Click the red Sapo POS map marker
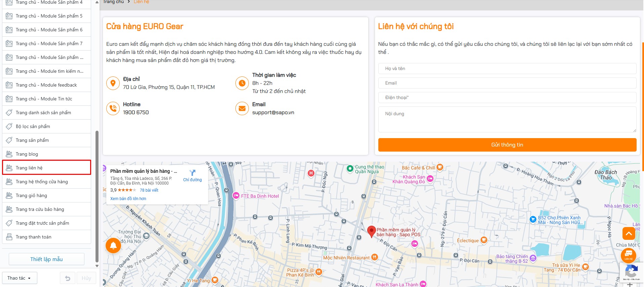644x287 pixels. 371,232
